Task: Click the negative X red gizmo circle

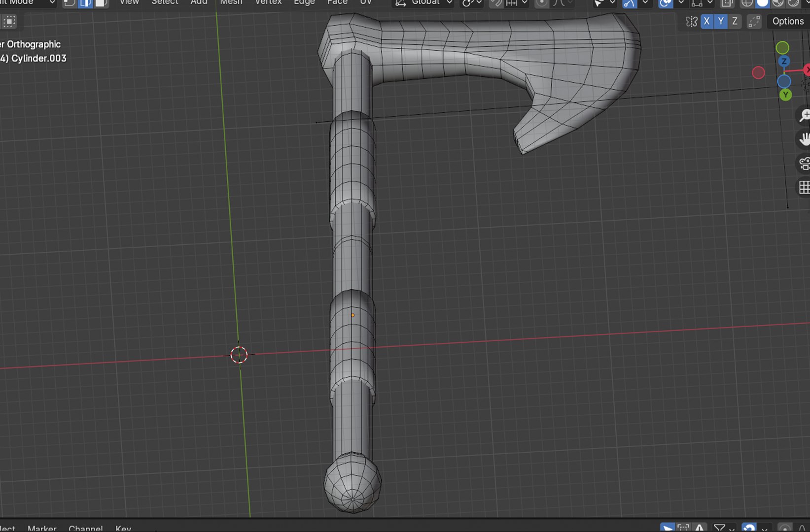Action: (758, 73)
